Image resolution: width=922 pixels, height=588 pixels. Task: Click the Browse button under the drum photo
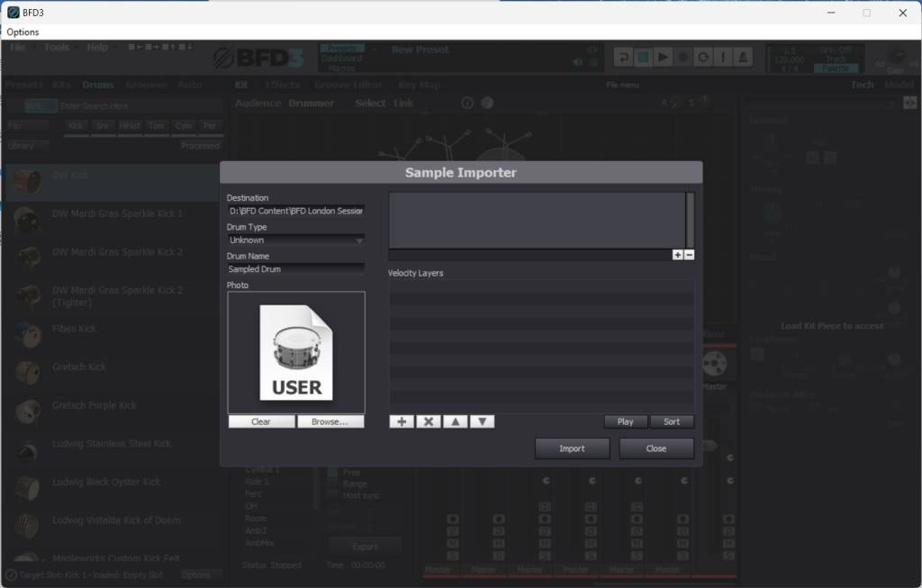coord(330,421)
